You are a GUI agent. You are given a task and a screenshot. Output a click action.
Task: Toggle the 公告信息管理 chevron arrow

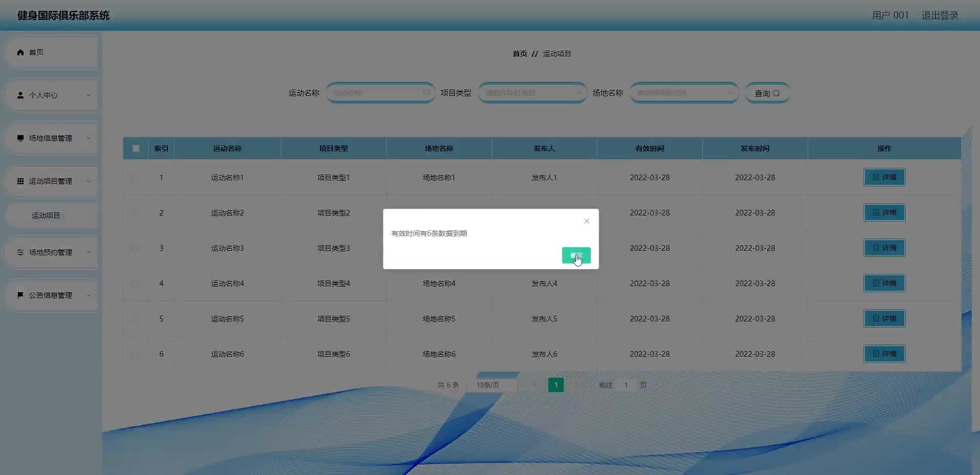tap(88, 295)
